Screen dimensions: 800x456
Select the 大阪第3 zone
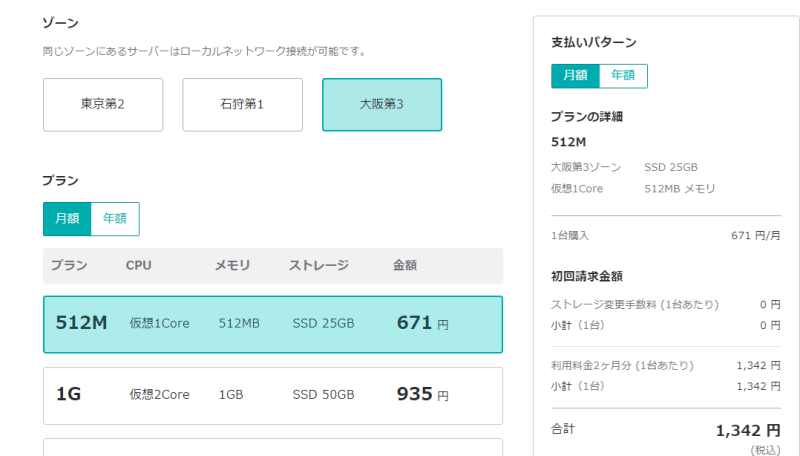click(x=382, y=105)
